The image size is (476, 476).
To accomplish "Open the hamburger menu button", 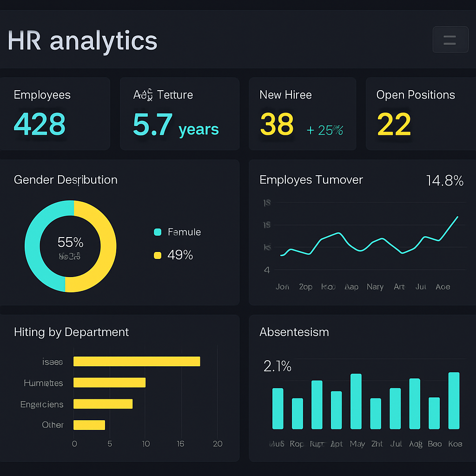I will coord(450,40).
